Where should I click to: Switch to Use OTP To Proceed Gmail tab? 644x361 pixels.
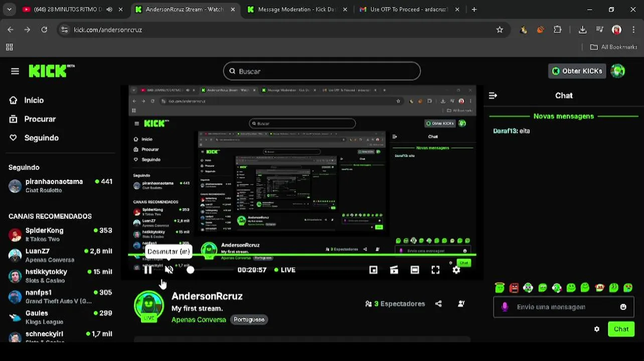(x=410, y=9)
